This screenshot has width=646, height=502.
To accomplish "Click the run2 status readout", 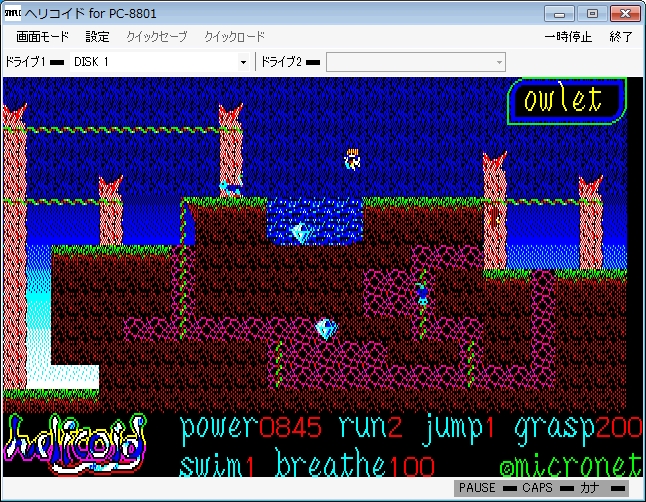I will click(x=370, y=428).
